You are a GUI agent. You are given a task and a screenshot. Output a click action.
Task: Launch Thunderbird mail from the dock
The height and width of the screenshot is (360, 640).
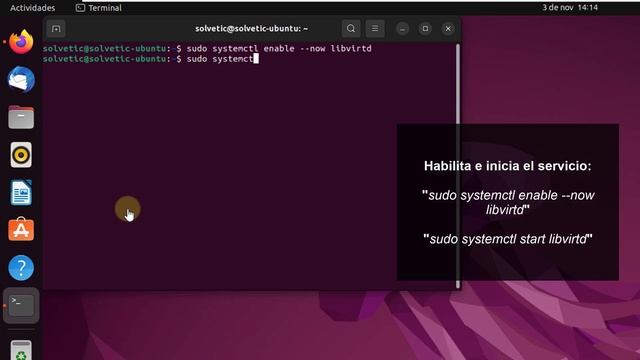21,80
